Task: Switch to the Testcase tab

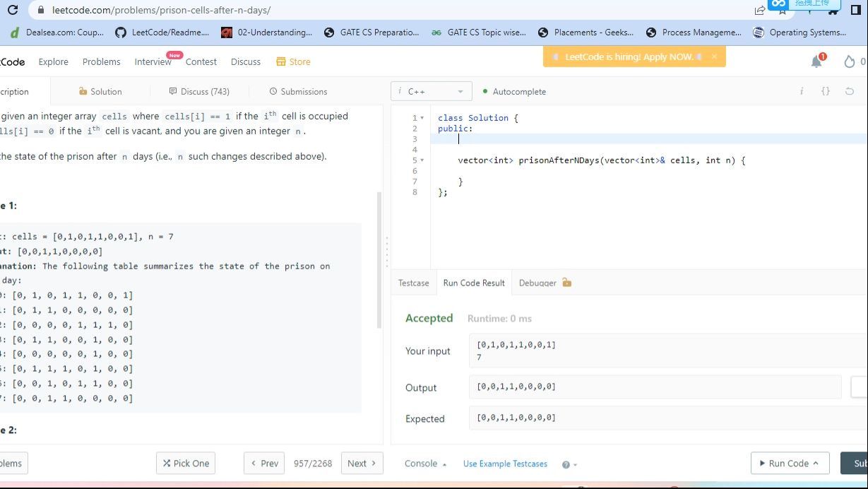Action: point(413,283)
